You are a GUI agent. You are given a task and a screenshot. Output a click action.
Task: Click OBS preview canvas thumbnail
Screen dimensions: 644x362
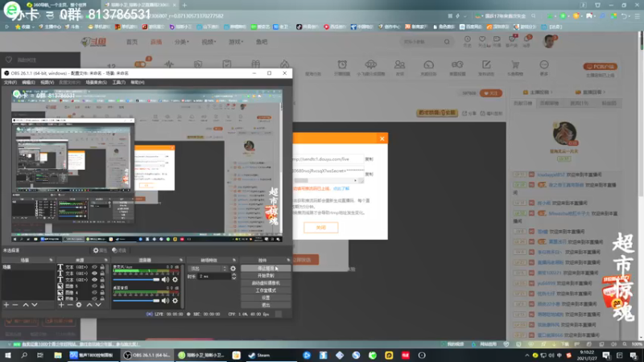[147, 166]
